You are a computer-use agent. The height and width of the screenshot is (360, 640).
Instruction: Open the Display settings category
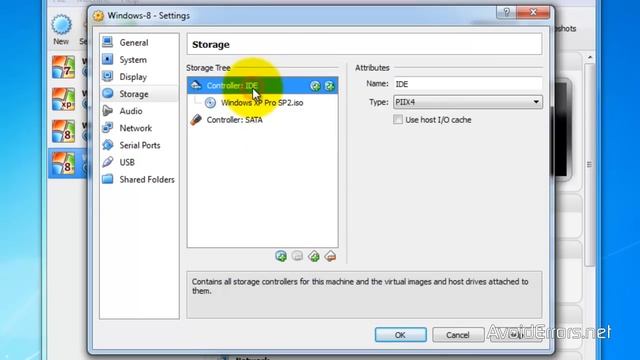tap(133, 77)
